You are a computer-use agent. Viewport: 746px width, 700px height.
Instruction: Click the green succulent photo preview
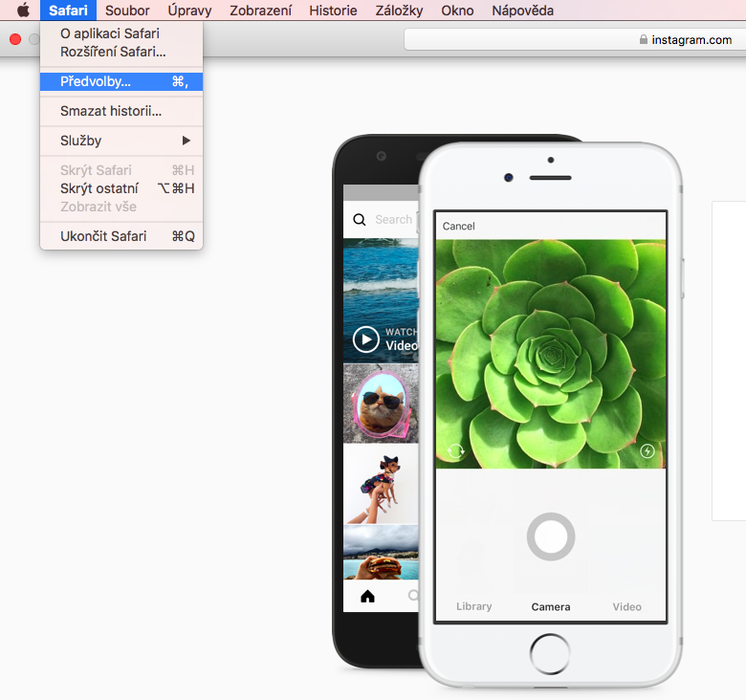551,354
